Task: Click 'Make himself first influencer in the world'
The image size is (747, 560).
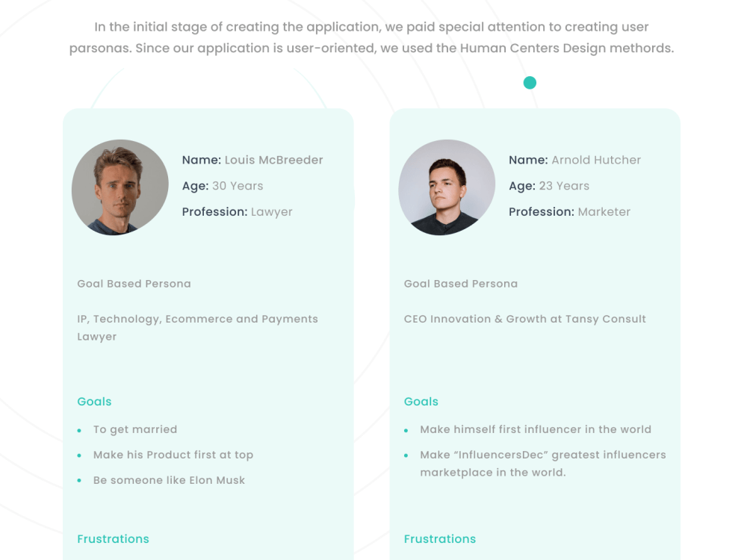Action: (x=536, y=429)
